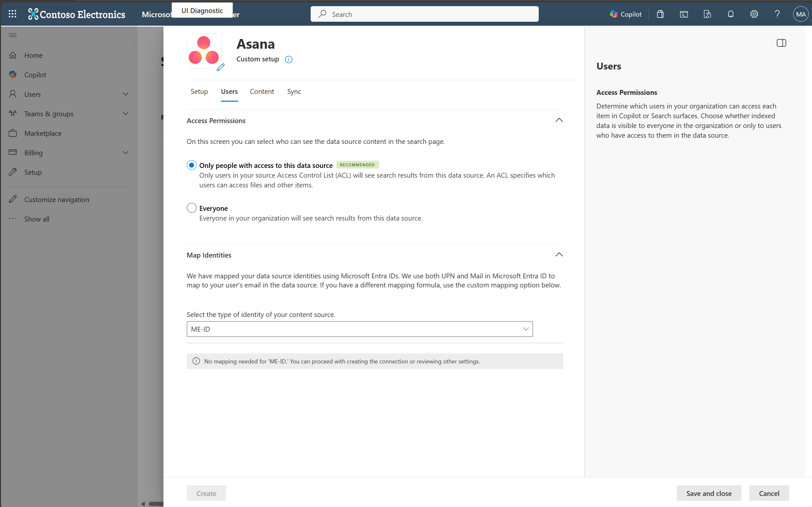Open the document release notes icon
Screen dimensions: 812x507
[x=707, y=14]
